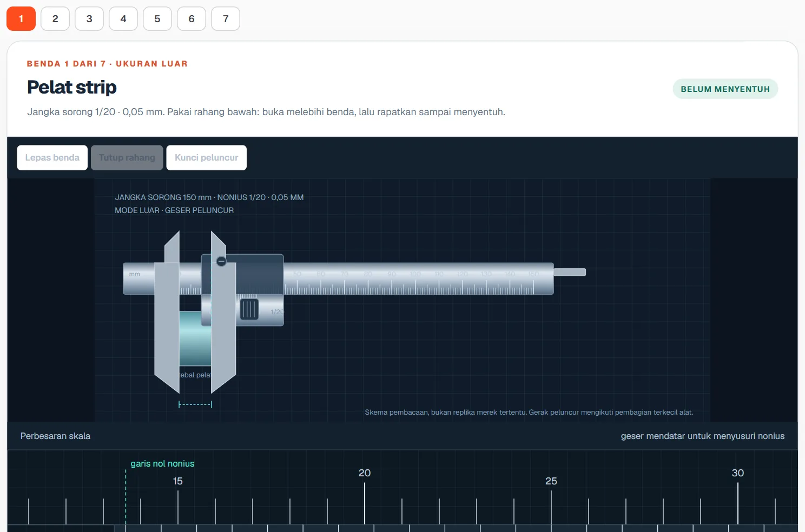Click the "BENDA 1 DARI 7 · UKURAN LUAR" label
The height and width of the screenshot is (532, 805).
(x=107, y=64)
